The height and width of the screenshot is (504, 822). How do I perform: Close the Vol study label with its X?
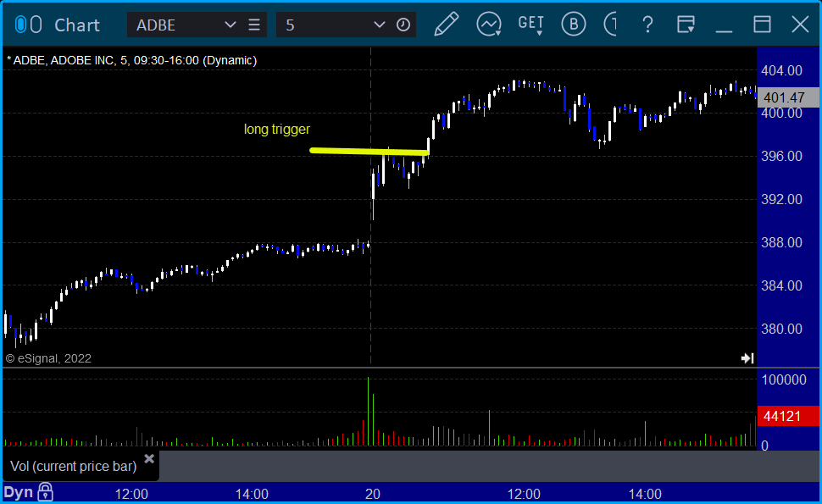tap(149, 459)
